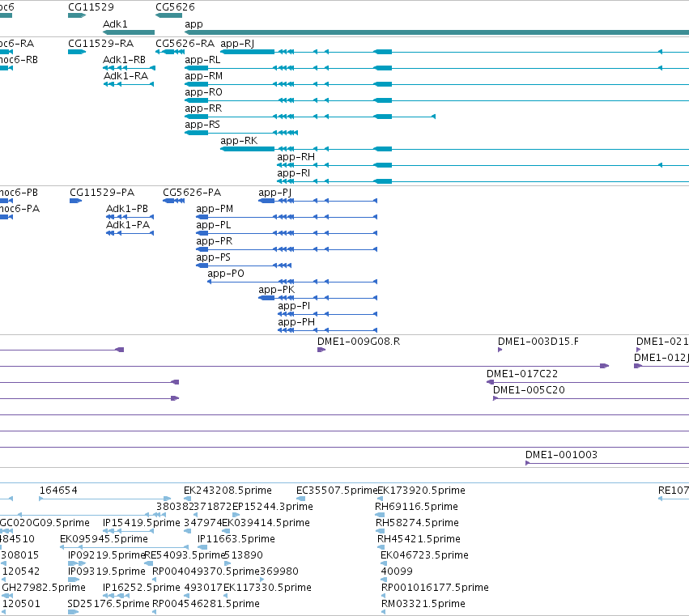Image resolution: width=689 pixels, height=616 pixels.
Task: Select clone DME1-005C20
Action: coord(529,391)
